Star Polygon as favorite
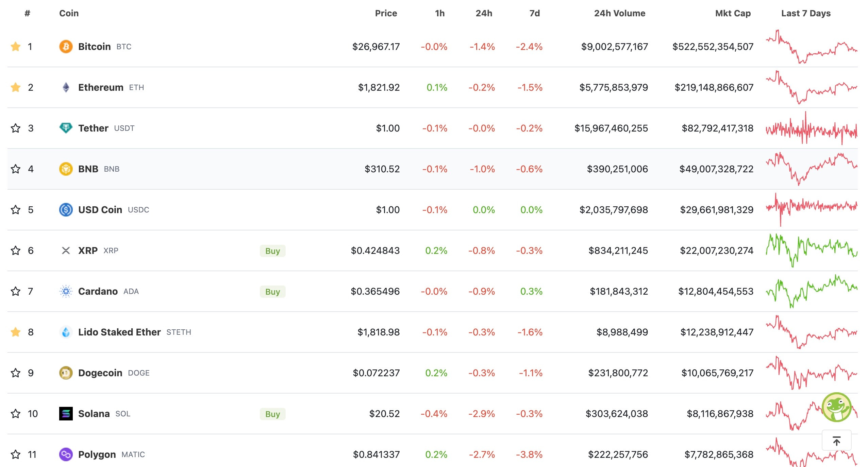The width and height of the screenshot is (868, 467). [x=16, y=454]
